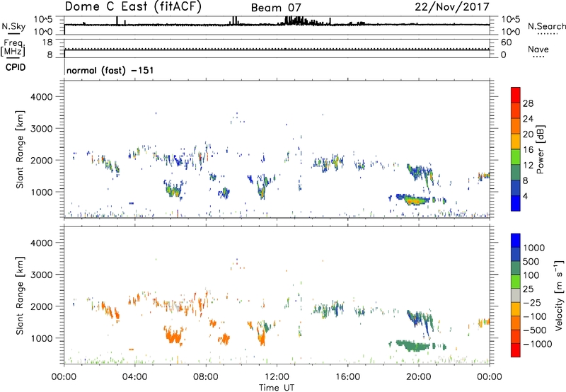Click the noise spike cluster near 13:00 in the N.Sky panel
566x392 pixels.
coord(294,21)
